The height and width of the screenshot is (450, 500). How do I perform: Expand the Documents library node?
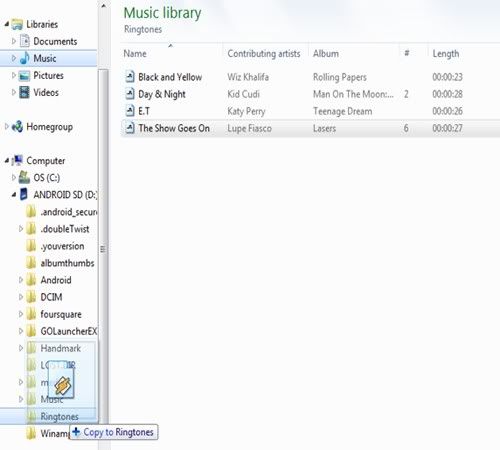click(14, 41)
